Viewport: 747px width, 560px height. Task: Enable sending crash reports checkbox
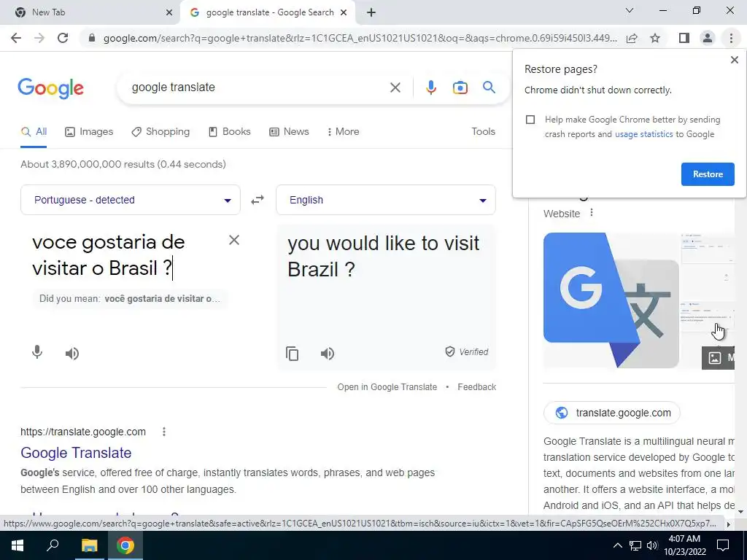(x=530, y=120)
